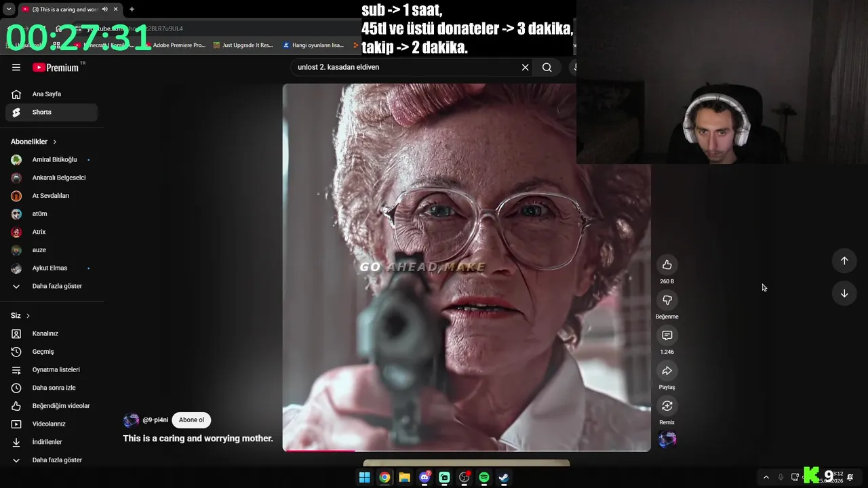Open Oynatma listeleri playlists
Viewport: 868px width, 488px height.
click(52, 370)
